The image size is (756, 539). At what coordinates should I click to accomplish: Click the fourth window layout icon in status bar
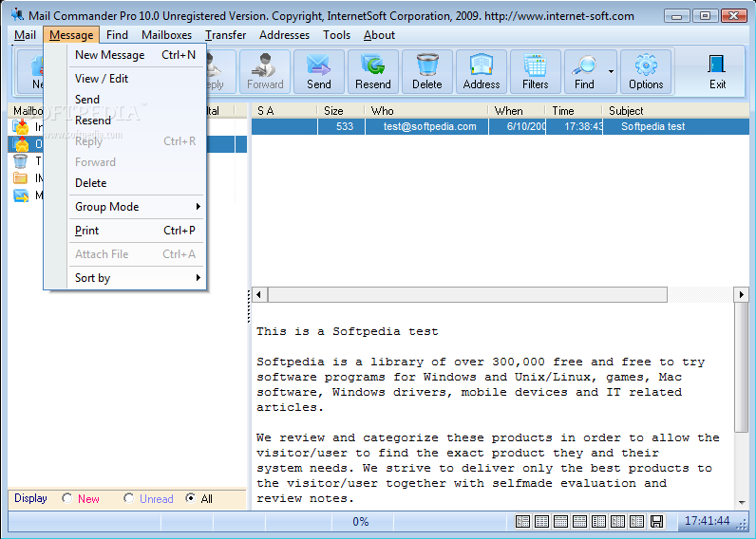[x=579, y=521]
